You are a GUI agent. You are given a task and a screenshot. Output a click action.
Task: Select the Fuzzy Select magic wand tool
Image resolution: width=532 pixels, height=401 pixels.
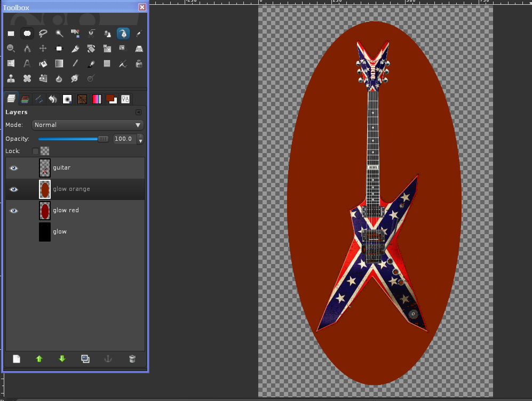click(59, 33)
